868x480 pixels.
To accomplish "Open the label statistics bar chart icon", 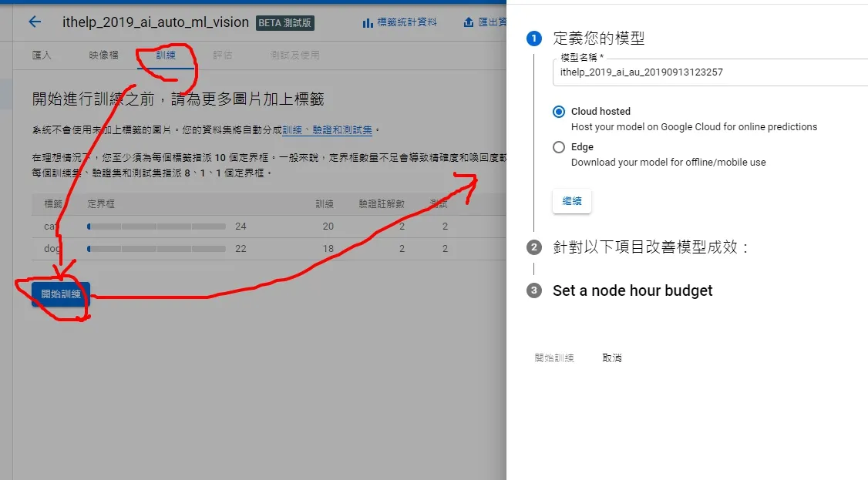I will click(x=368, y=22).
